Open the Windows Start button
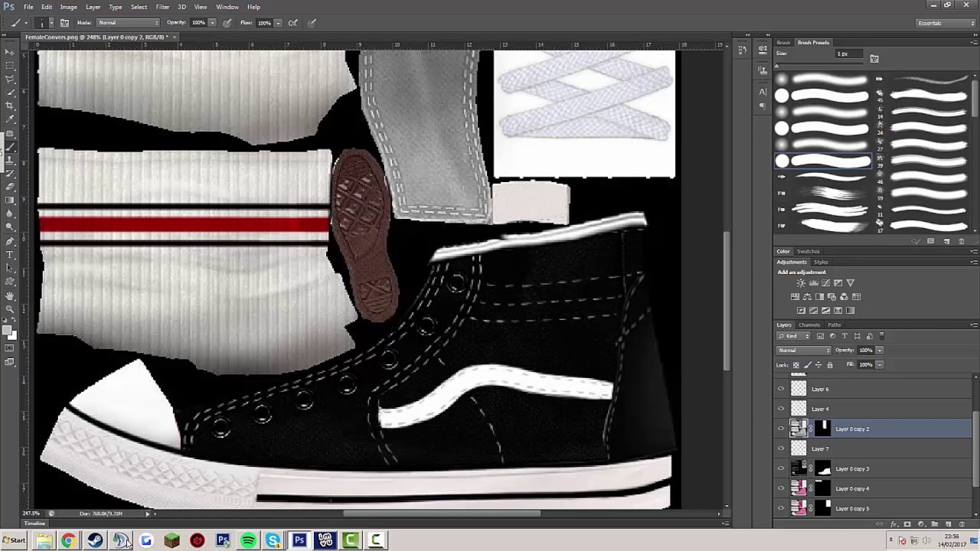This screenshot has height=551, width=980. tap(14, 540)
